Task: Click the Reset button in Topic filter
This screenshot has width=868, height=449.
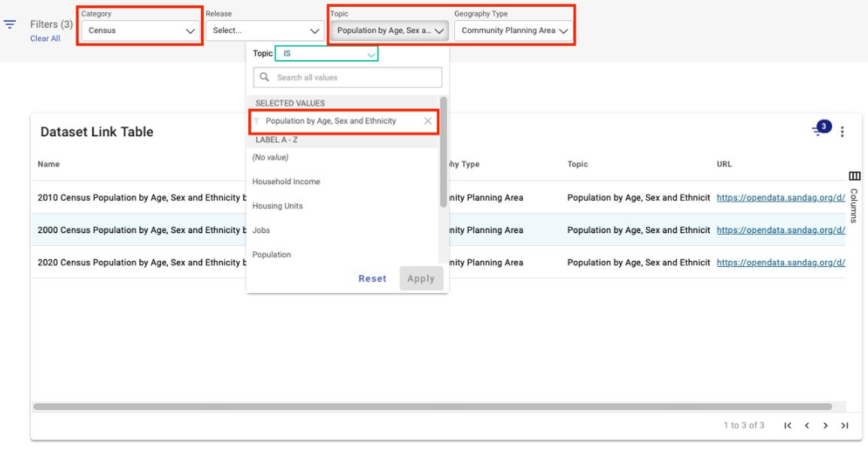Action: (x=372, y=278)
